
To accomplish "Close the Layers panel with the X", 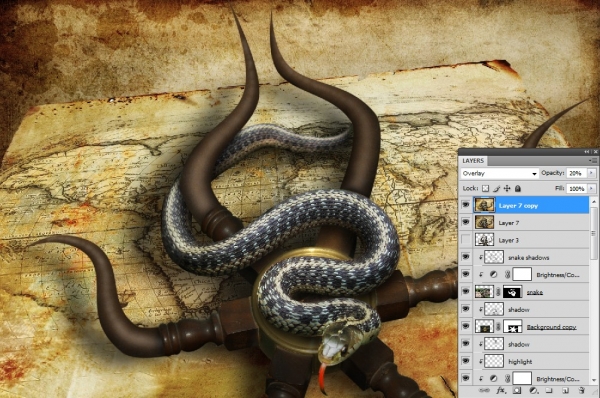I will 595,152.
